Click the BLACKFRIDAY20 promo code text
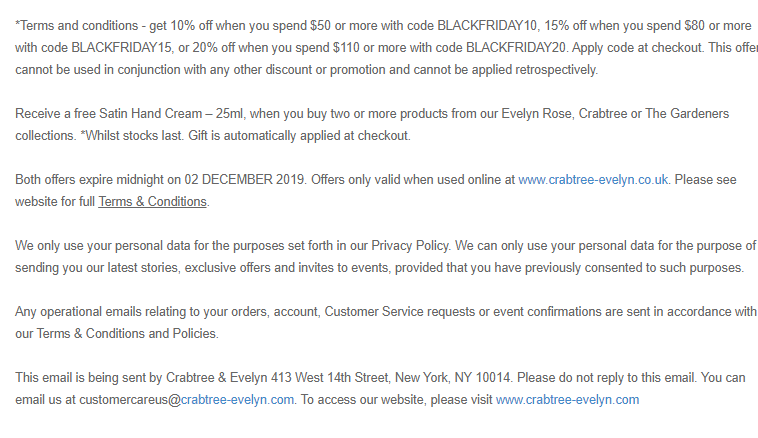The height and width of the screenshot is (438, 758). click(x=516, y=48)
